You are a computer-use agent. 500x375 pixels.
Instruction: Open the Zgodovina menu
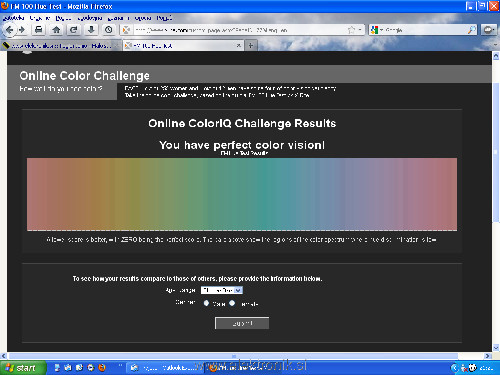[x=90, y=18]
